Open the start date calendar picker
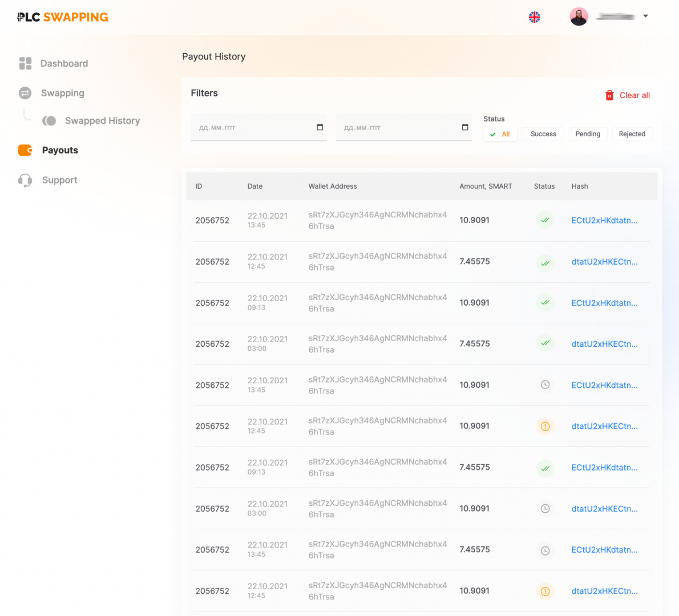The image size is (679, 616). click(x=320, y=127)
